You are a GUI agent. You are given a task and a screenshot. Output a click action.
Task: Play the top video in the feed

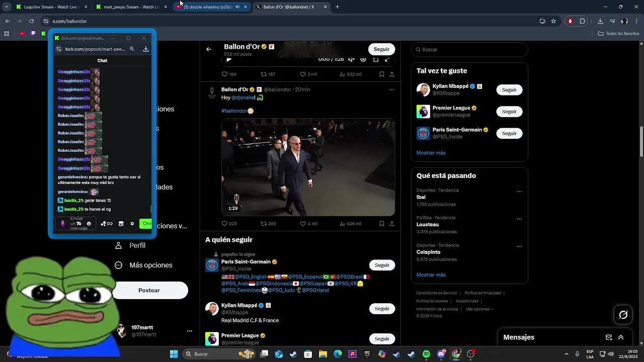point(229,59)
